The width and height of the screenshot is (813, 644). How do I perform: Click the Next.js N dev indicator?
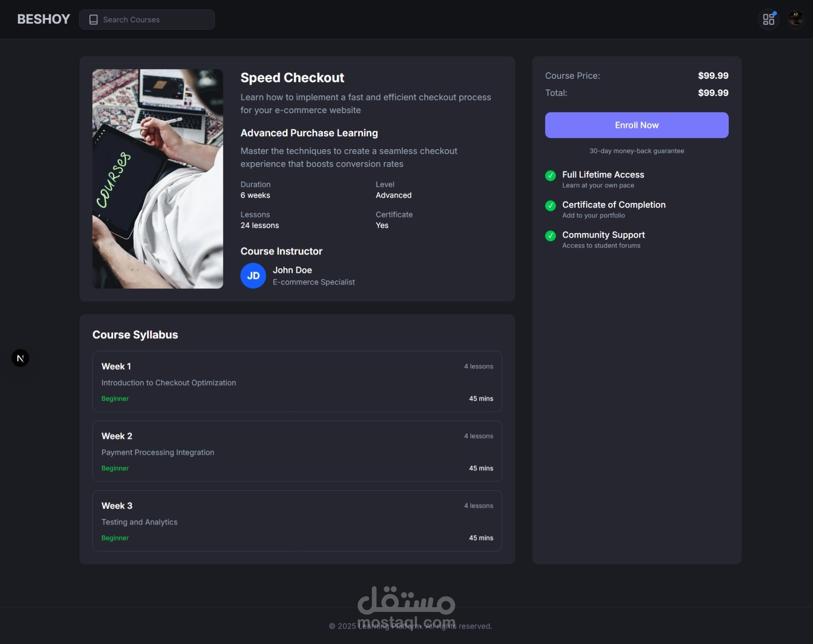[x=20, y=358]
